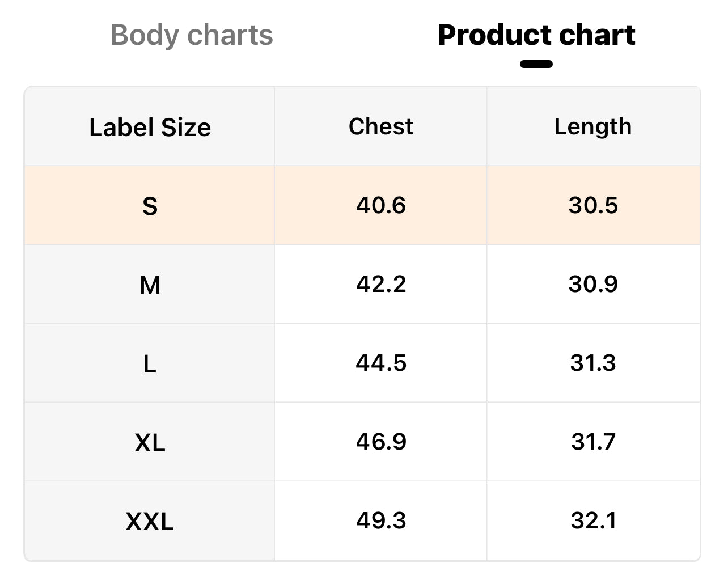The image size is (728, 563).
Task: Select the 31.7 length measurement cell
Action: (593, 442)
